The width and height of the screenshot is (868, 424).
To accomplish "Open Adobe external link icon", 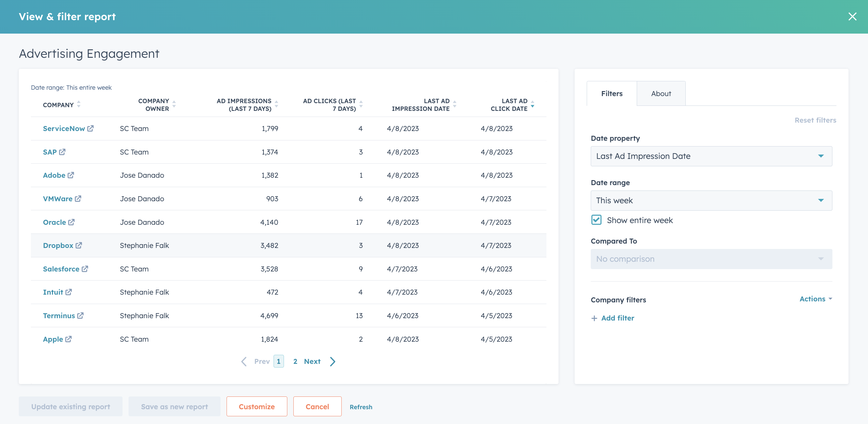I will [x=71, y=175].
